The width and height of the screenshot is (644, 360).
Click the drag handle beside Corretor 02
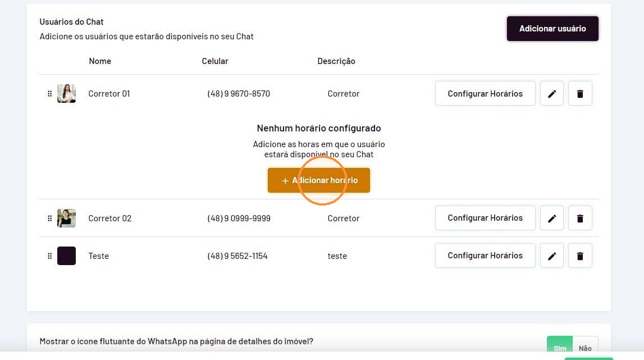click(50, 218)
